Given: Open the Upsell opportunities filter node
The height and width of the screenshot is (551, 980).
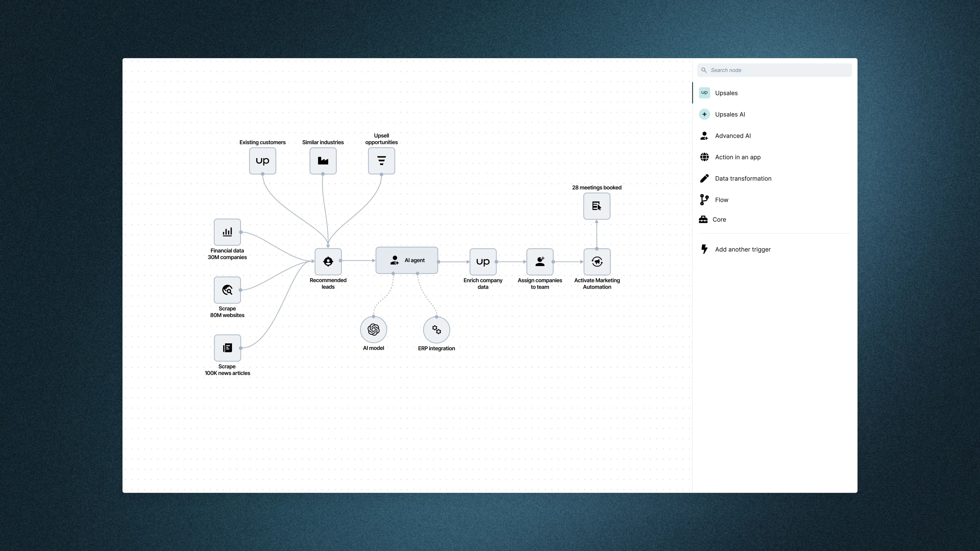Looking at the screenshot, I should [381, 160].
